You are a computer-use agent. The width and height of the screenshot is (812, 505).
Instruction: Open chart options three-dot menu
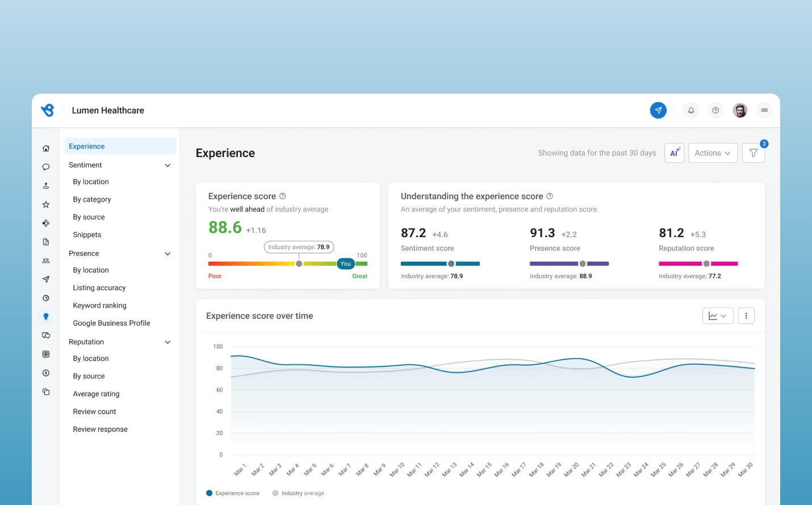pyautogui.click(x=746, y=315)
